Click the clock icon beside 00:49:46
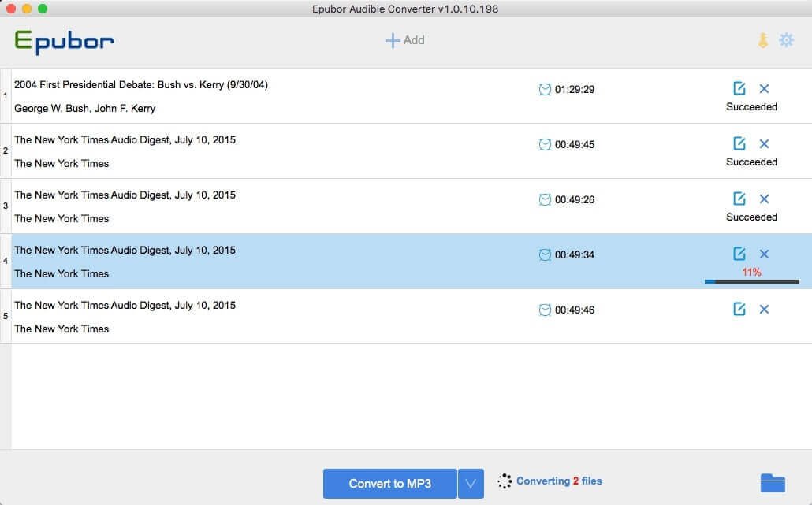 [x=545, y=310]
